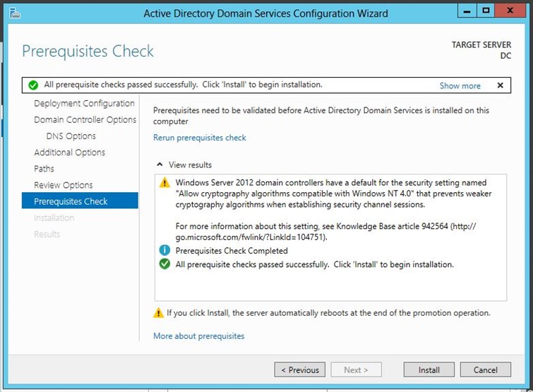Open Review Options step
Viewport: 533px width, 392px height.
pyautogui.click(x=64, y=185)
